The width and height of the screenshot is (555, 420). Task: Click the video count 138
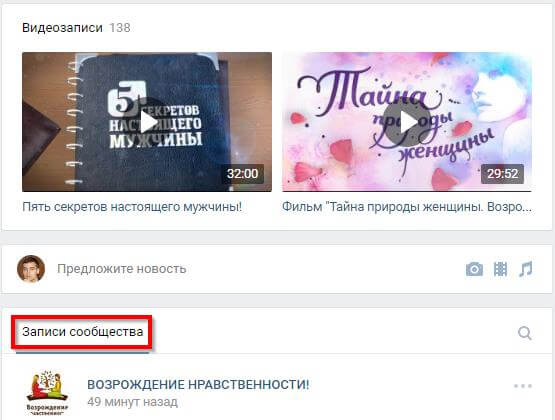coord(120,28)
